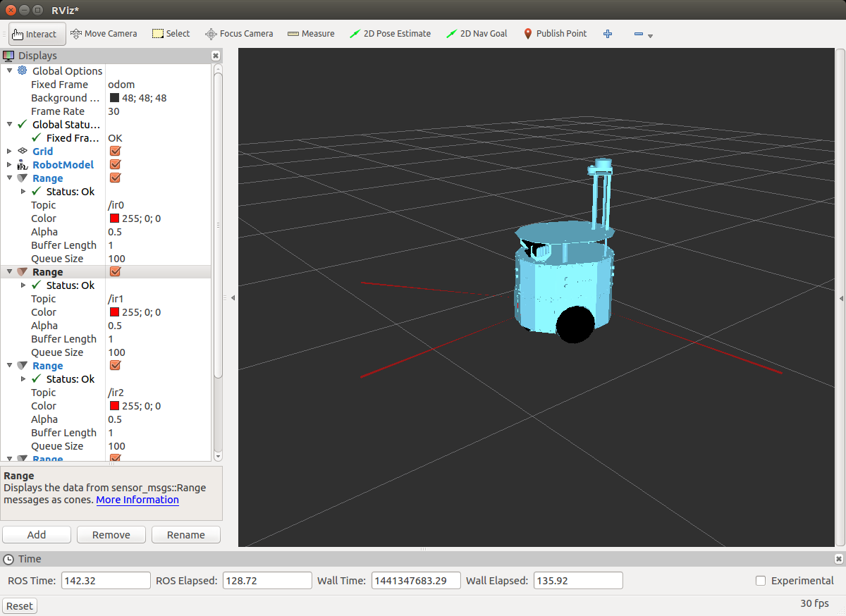
Task: Select the Interact tool
Action: [x=37, y=34]
